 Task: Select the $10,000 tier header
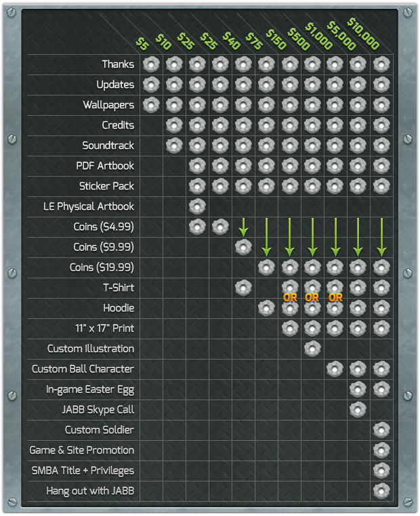click(364, 34)
